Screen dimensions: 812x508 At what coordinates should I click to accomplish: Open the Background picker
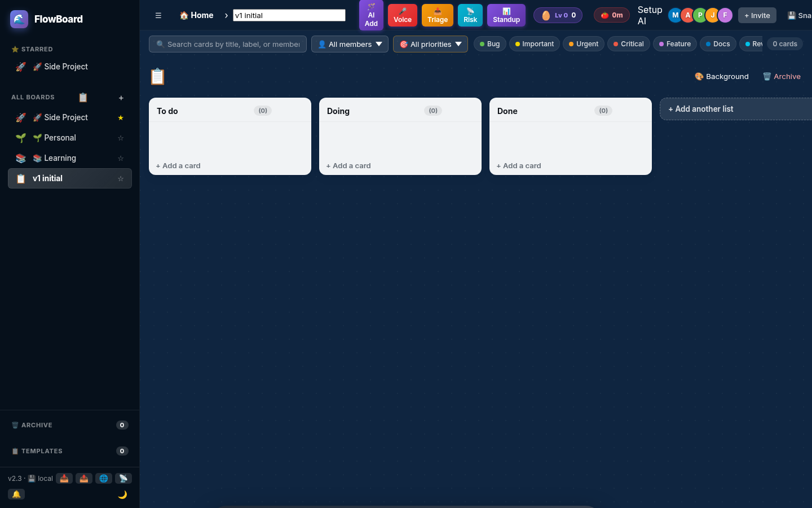(722, 77)
